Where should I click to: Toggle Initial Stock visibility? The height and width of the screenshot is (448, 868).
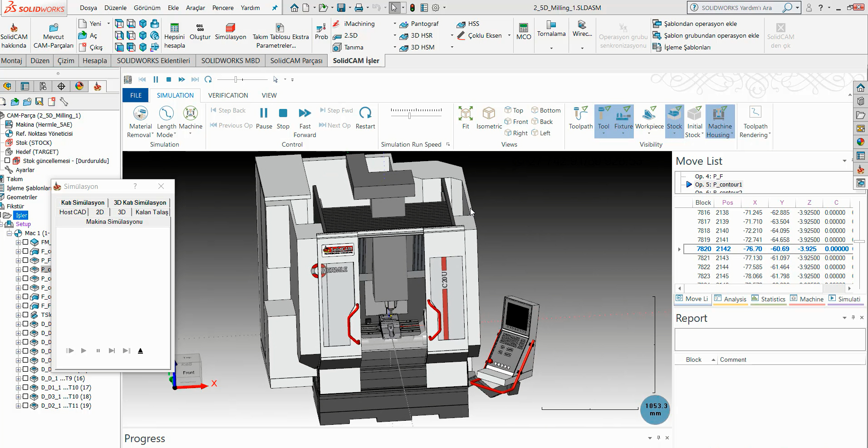pyautogui.click(x=694, y=122)
